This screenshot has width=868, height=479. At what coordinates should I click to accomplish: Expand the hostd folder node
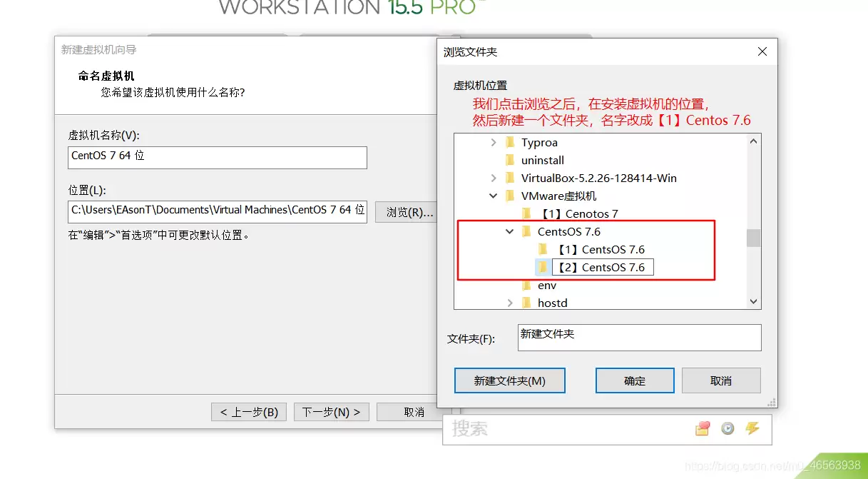tap(509, 303)
